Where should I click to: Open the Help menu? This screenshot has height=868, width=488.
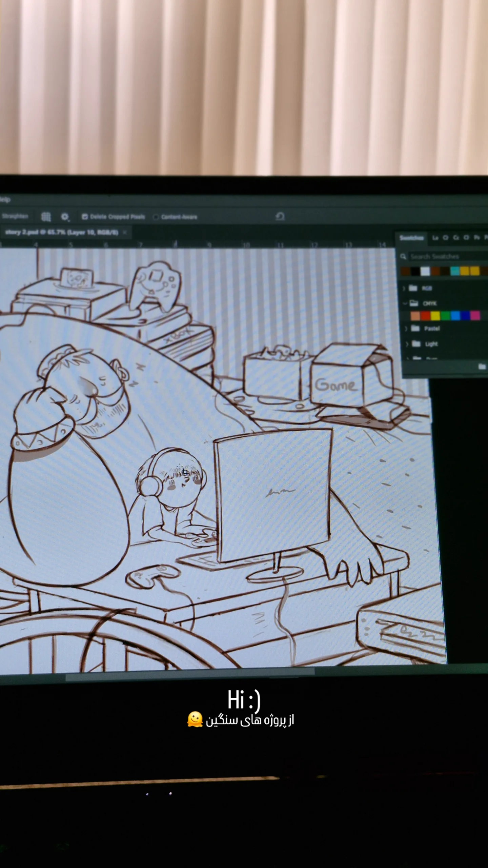pyautogui.click(x=5, y=199)
